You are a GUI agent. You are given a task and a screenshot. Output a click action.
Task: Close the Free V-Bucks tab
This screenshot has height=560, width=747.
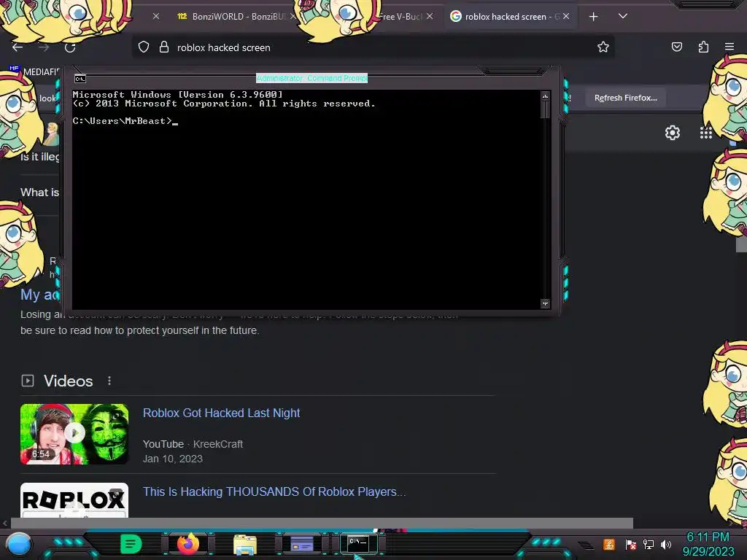[430, 16]
